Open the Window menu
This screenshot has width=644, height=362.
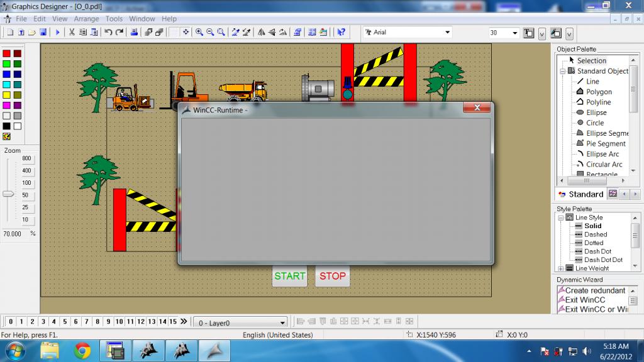point(142,19)
